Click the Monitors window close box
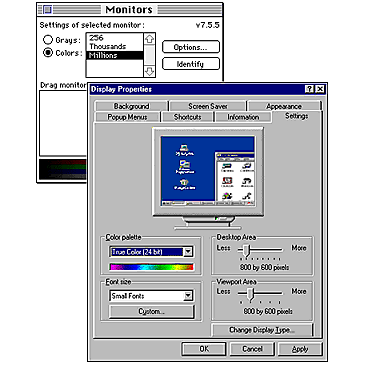365x365 pixels. (x=47, y=10)
